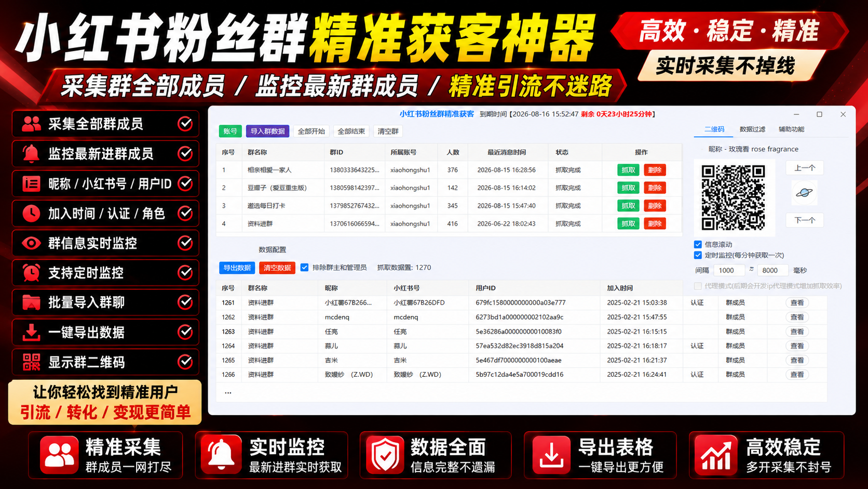This screenshot has height=489, width=868.
Task: Click 删除 in the 345-member group row
Action: pyautogui.click(x=655, y=206)
